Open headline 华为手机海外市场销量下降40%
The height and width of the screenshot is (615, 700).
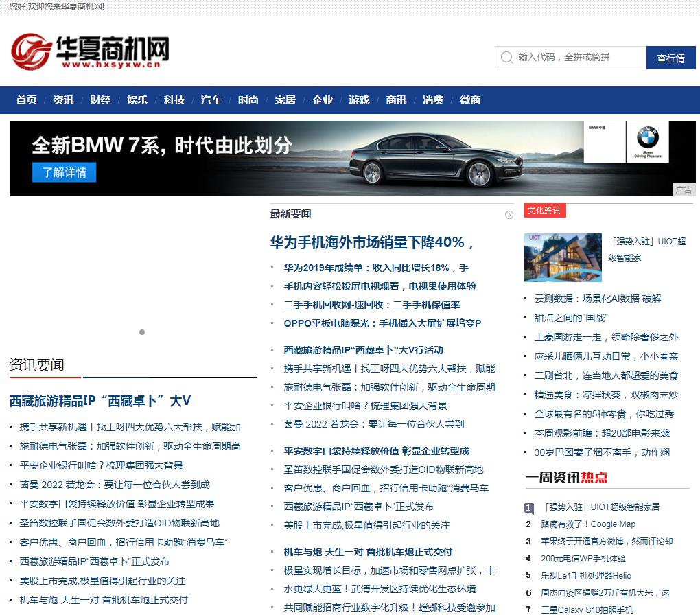(x=371, y=242)
